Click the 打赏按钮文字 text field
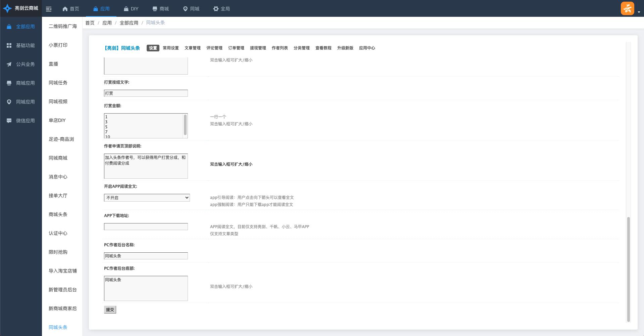Image resolution: width=644 pixels, height=336 pixels. pyautogui.click(x=146, y=93)
